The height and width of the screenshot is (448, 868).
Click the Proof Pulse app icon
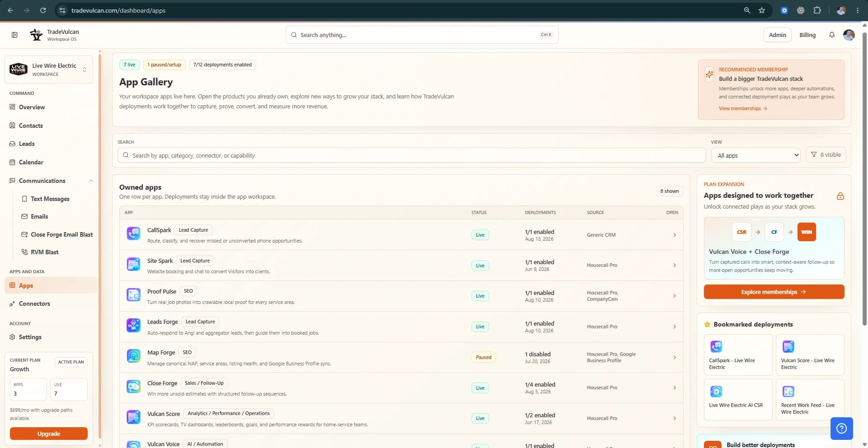tap(133, 295)
